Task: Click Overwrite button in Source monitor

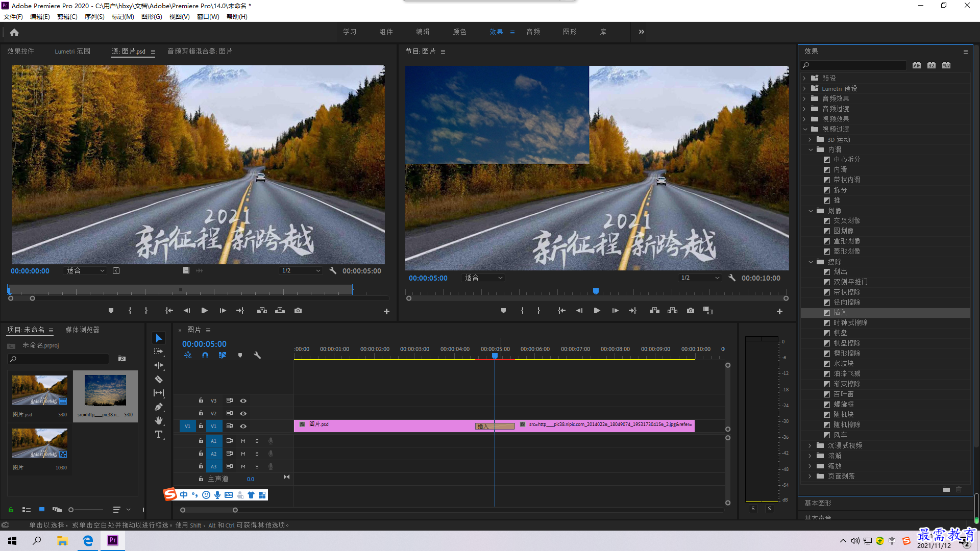Action: click(x=280, y=311)
